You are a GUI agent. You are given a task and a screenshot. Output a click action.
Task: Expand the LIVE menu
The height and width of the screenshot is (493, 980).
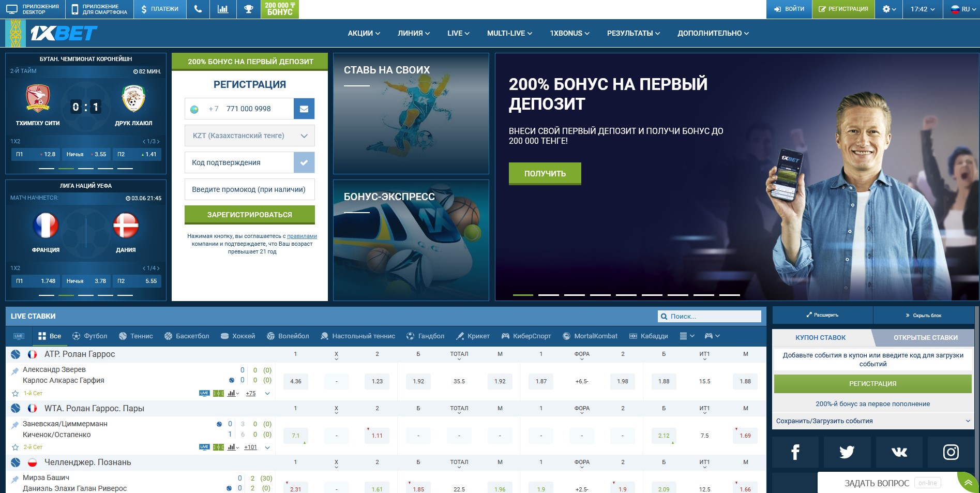click(458, 33)
